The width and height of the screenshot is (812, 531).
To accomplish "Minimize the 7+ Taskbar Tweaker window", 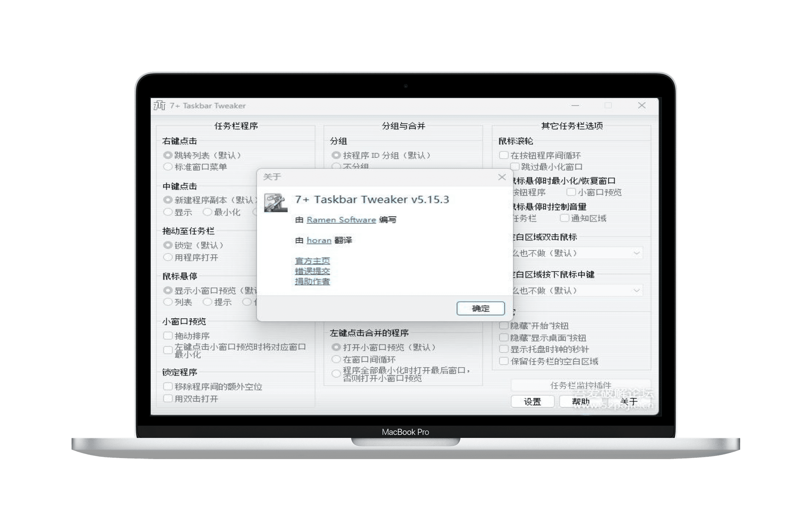I will (x=575, y=105).
